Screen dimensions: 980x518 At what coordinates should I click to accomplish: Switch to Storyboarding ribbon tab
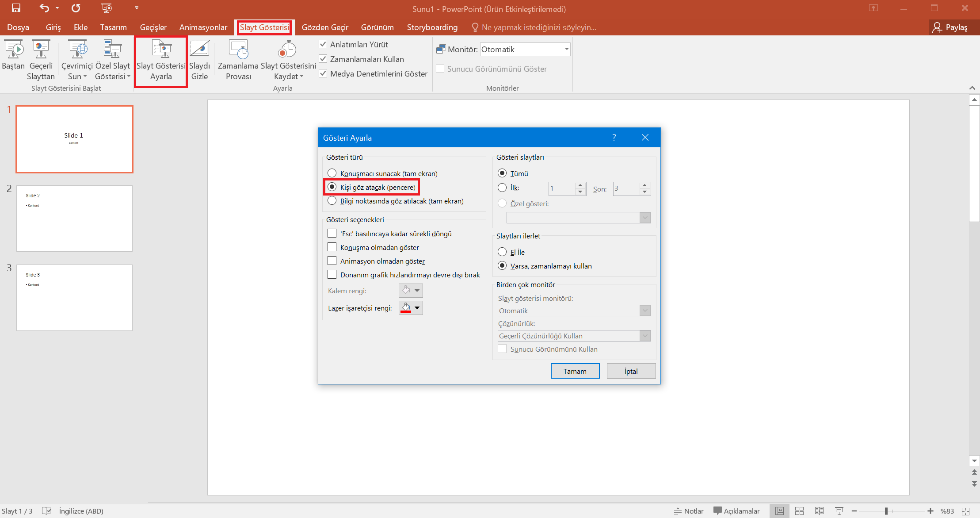click(432, 27)
